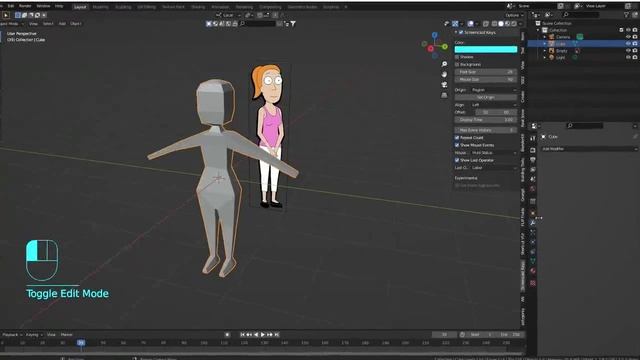
Task: Open the Material properties tab
Action: 533,271
